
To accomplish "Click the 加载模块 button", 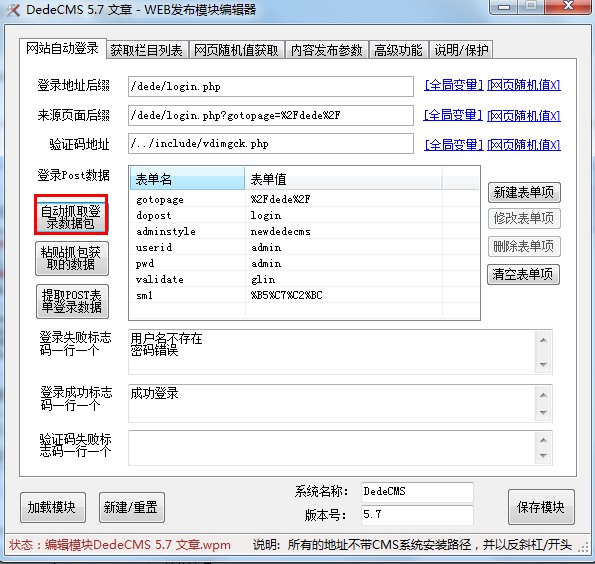I will coord(53,507).
